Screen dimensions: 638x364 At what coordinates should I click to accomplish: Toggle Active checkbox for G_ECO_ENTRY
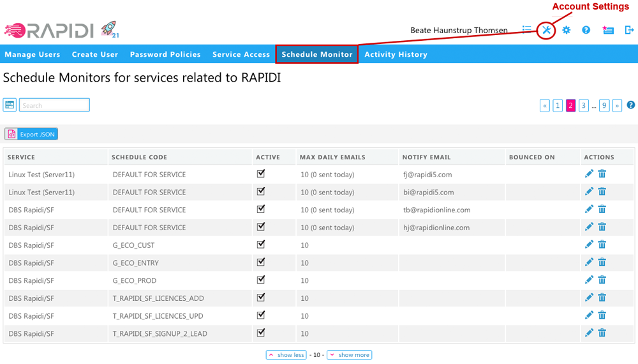pos(261,262)
